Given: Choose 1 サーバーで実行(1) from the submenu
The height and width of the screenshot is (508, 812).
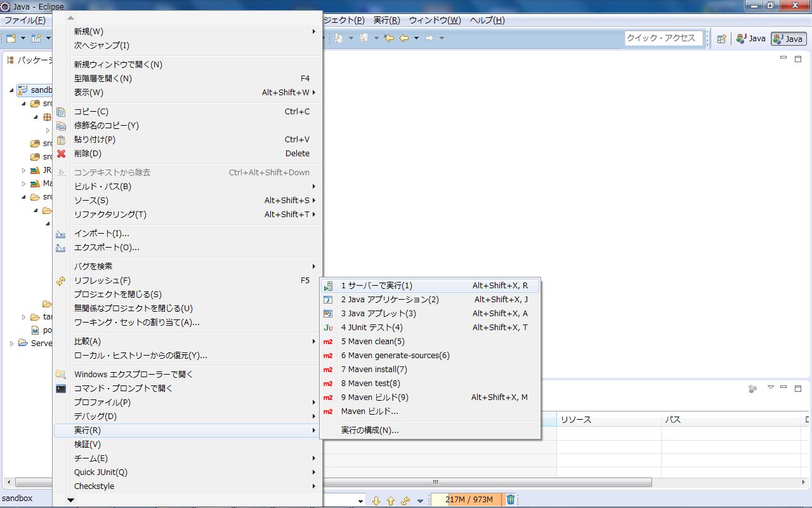Looking at the screenshot, I should [430, 286].
